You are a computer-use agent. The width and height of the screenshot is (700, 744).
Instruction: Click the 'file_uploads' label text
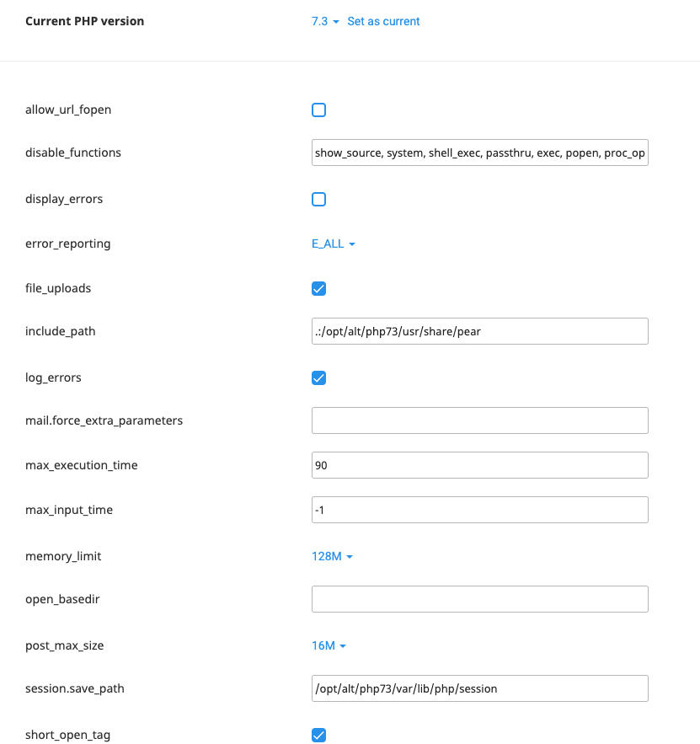58,288
